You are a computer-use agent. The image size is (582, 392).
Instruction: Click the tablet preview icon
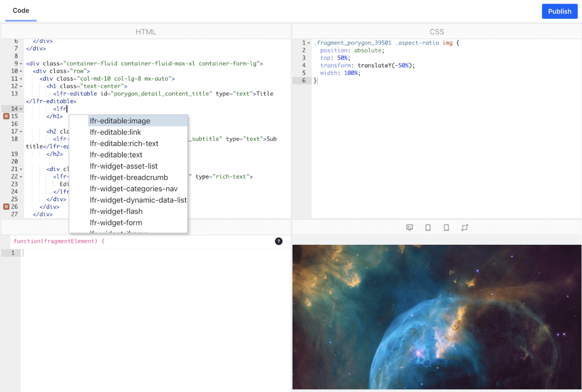428,228
